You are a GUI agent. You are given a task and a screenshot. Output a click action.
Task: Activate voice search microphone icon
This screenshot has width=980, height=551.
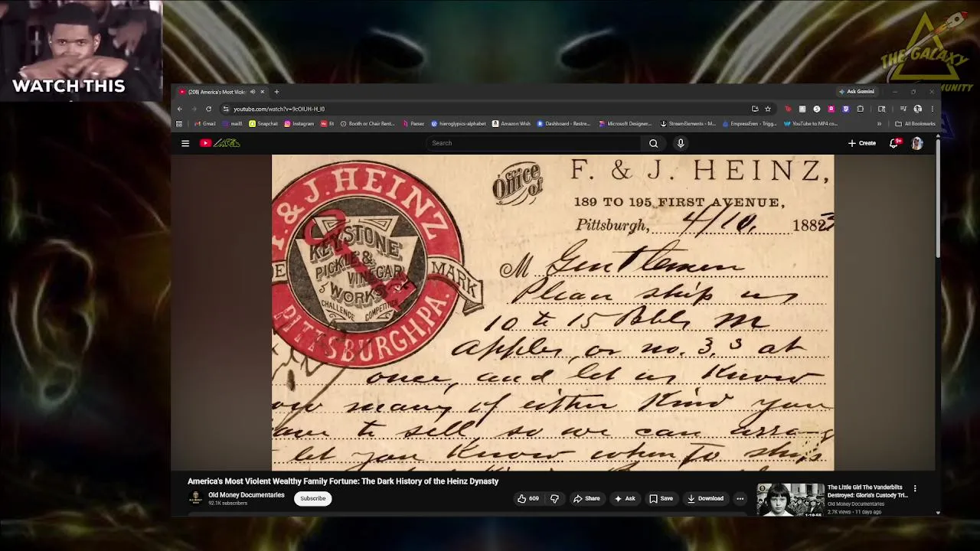(681, 143)
